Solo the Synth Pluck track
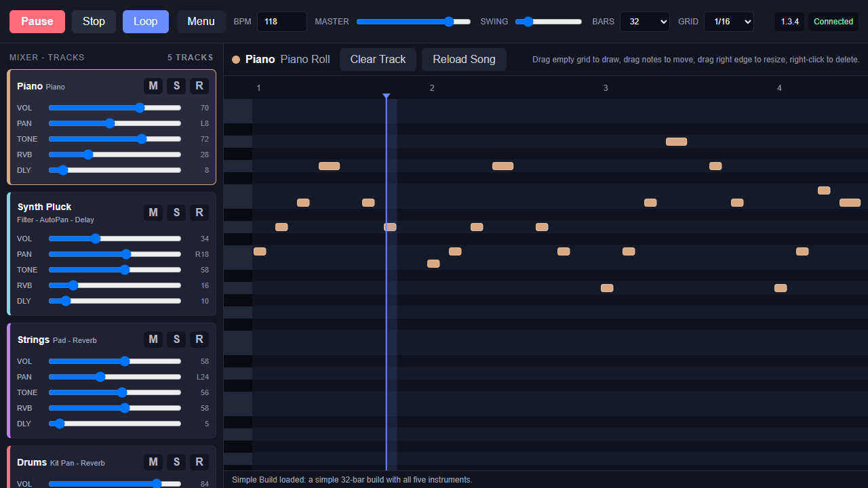Viewport: 868px width, 488px height. click(176, 212)
